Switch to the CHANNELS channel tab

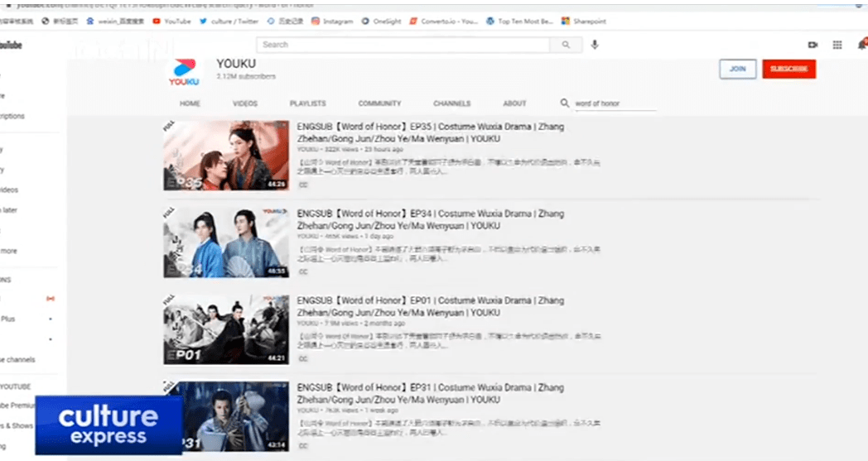coord(451,103)
